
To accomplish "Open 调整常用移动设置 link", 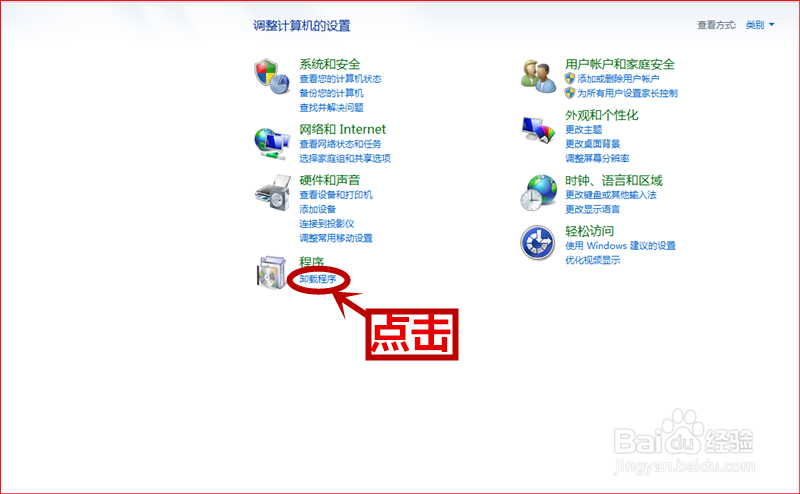I will coord(336,238).
